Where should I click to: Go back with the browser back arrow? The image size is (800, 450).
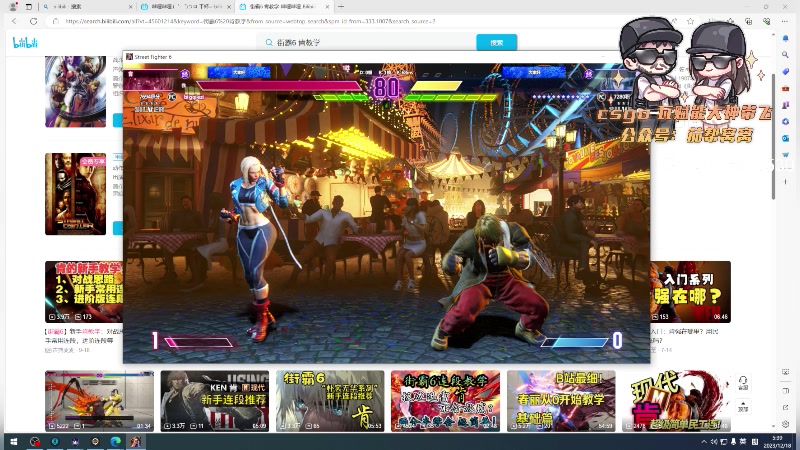tap(14, 21)
